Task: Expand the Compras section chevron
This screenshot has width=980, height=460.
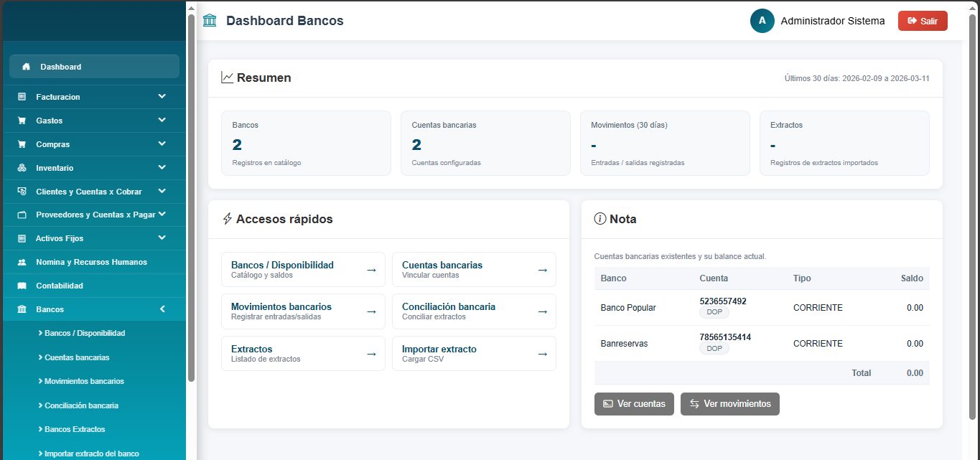Action: coord(162,144)
